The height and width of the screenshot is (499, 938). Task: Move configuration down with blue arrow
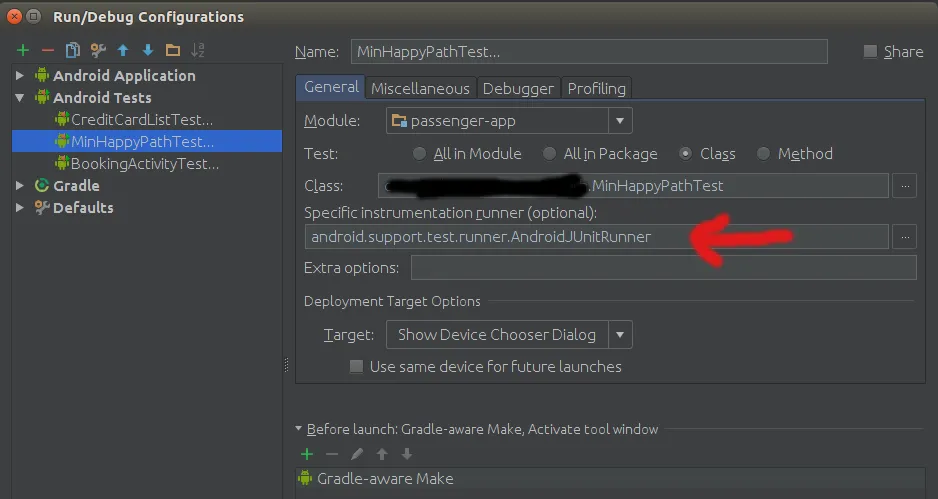(148, 50)
